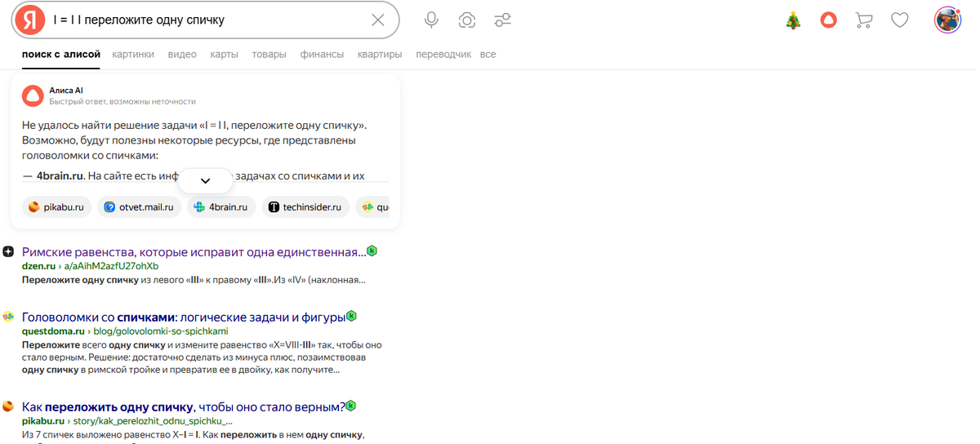Switch to 'карты' tab
980x444 pixels.
click(224, 55)
